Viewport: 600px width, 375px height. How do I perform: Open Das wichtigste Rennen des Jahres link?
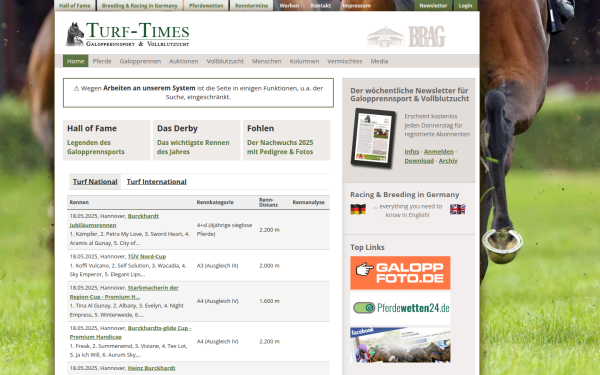tap(193, 147)
